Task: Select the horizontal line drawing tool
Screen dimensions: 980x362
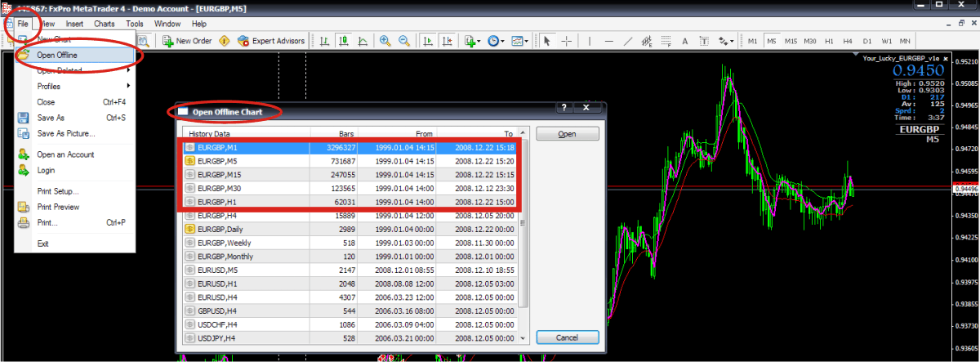Action: [608, 40]
